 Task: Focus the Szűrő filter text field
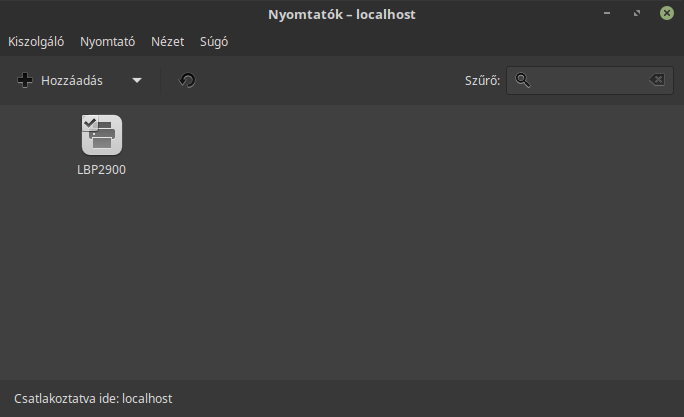(x=590, y=80)
